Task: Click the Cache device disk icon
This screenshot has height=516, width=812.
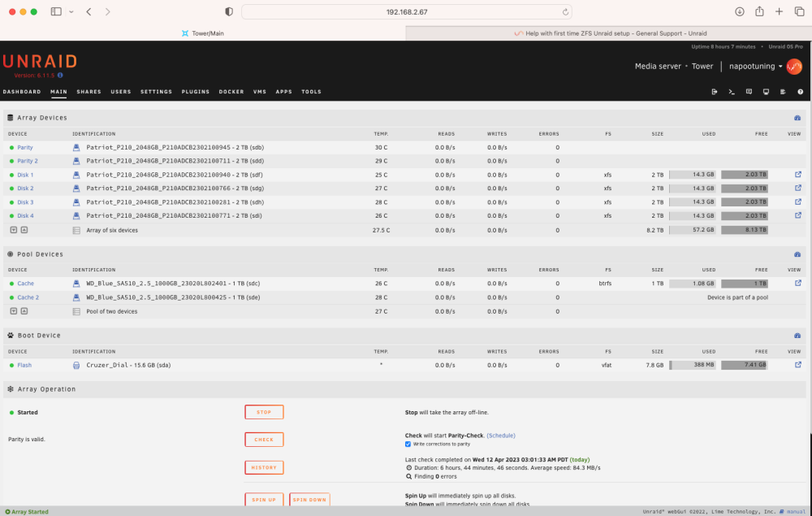Action: point(76,284)
